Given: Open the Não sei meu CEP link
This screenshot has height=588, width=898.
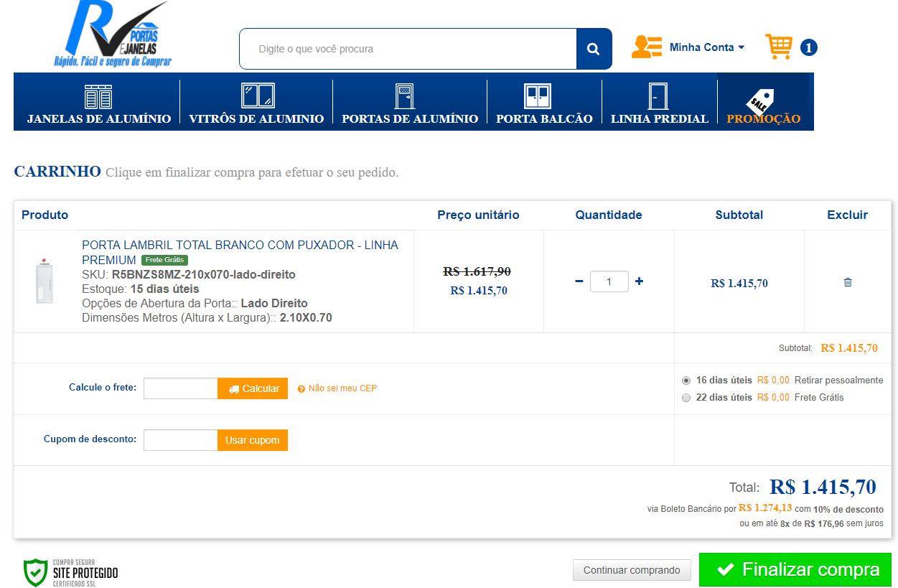Looking at the screenshot, I should click(x=342, y=388).
